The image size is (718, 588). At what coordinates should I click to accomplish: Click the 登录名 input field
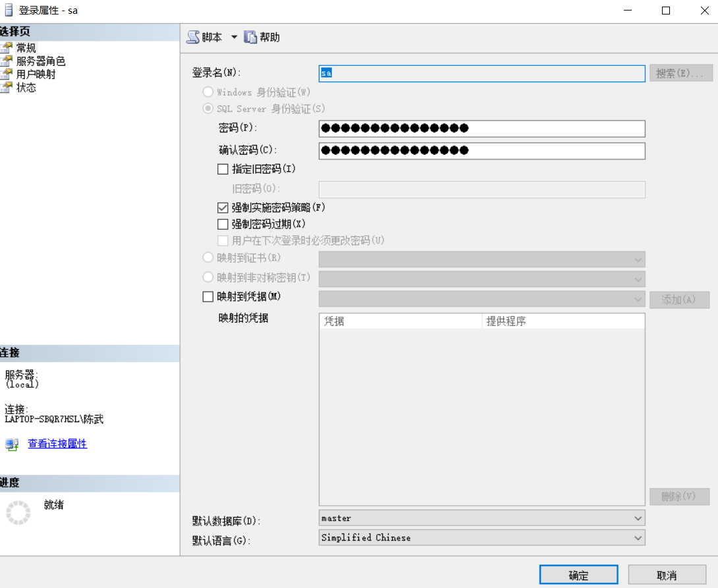[x=482, y=73]
